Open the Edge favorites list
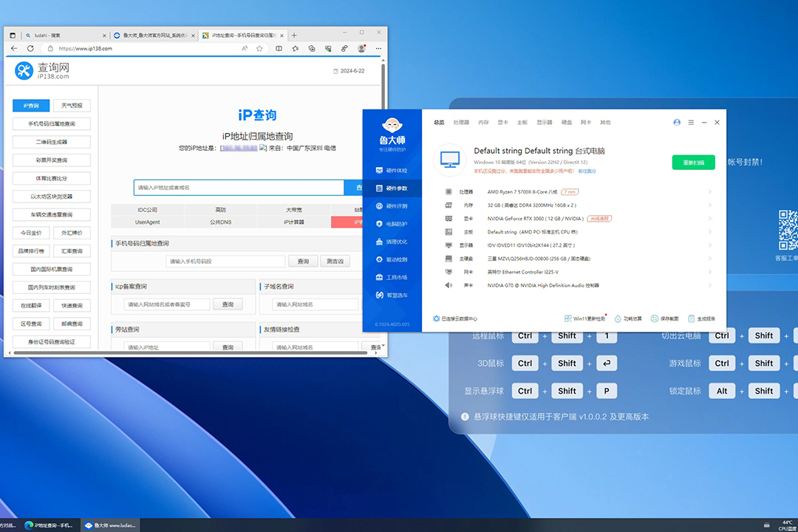 click(296, 48)
